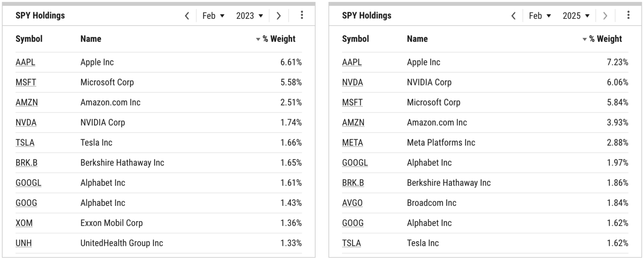Open the Feb month dropdown on 2025 panel
Screen dimensions: 644x260
(540, 16)
